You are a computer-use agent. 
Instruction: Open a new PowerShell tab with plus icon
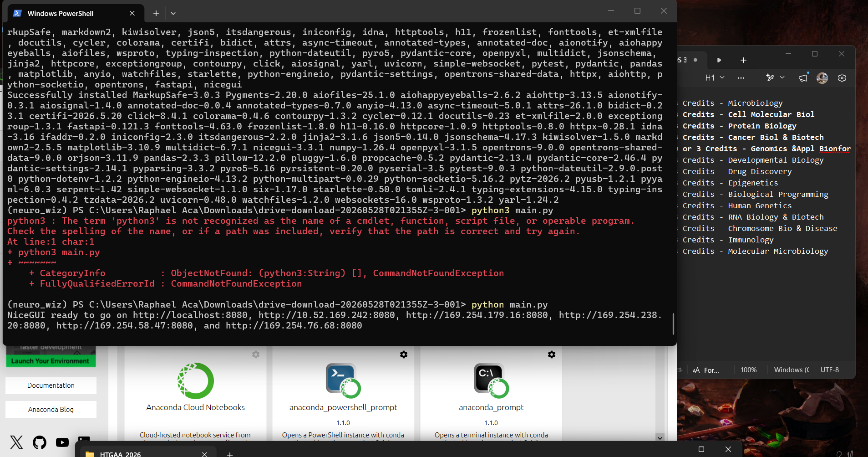pyautogui.click(x=156, y=13)
